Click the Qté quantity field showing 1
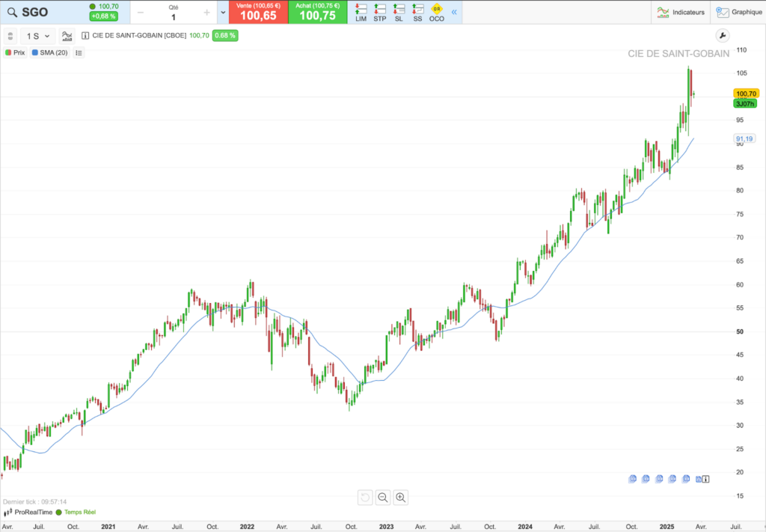766x532 pixels. coord(174,17)
